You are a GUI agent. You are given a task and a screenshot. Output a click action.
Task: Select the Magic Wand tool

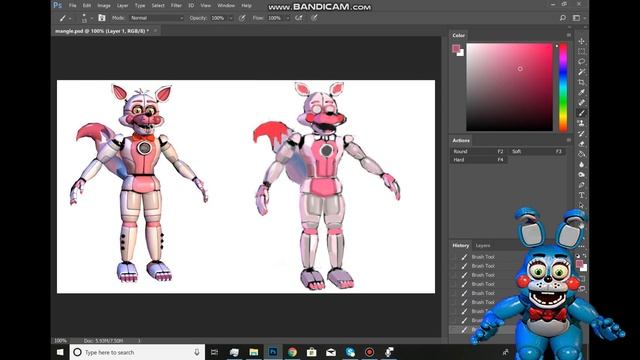click(581, 72)
